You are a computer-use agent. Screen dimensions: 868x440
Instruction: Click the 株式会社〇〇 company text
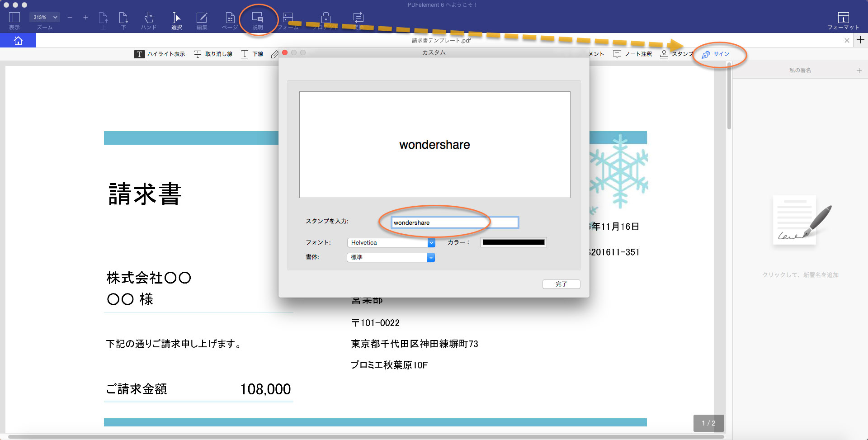coord(149,278)
